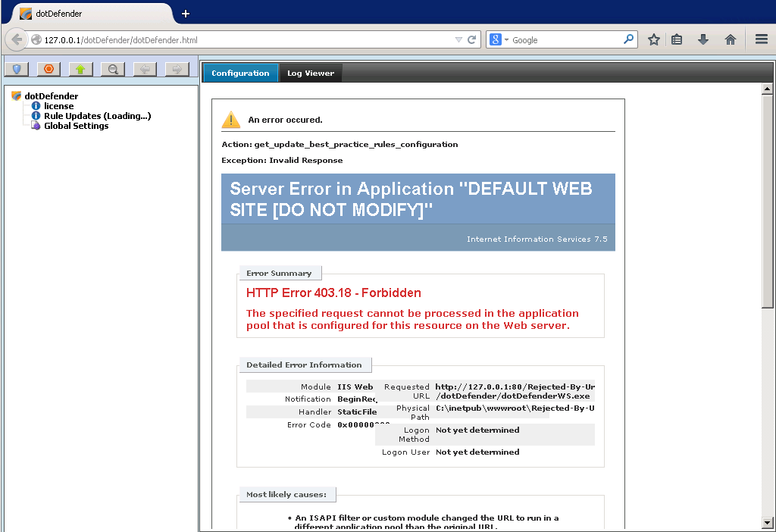Viewport: 776px width, 532px height.
Task: Go back using the browser back arrow
Action: pyautogui.click(x=17, y=39)
